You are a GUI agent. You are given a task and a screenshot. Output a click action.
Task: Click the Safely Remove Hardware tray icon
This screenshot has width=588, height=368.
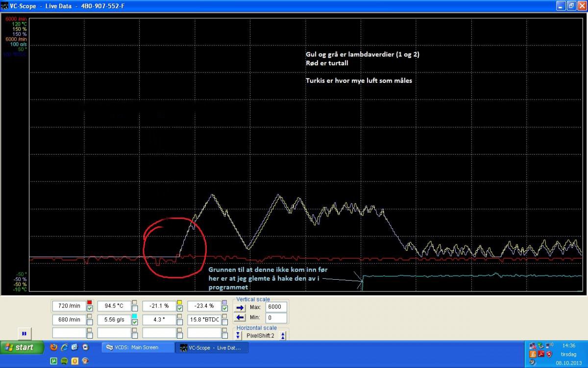(540, 345)
